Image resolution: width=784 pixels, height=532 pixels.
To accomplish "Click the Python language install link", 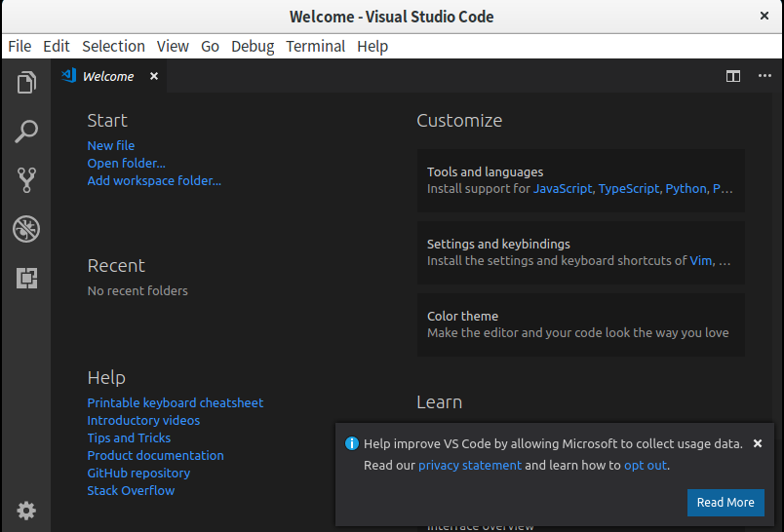I will tap(686, 188).
